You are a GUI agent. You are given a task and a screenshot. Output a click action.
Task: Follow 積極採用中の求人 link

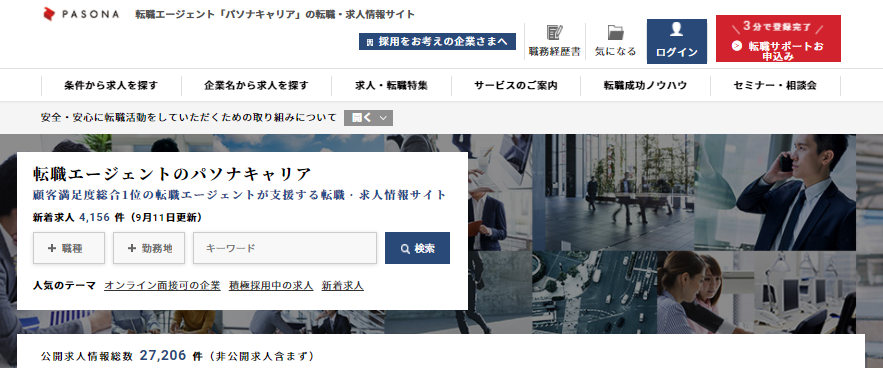(x=271, y=286)
